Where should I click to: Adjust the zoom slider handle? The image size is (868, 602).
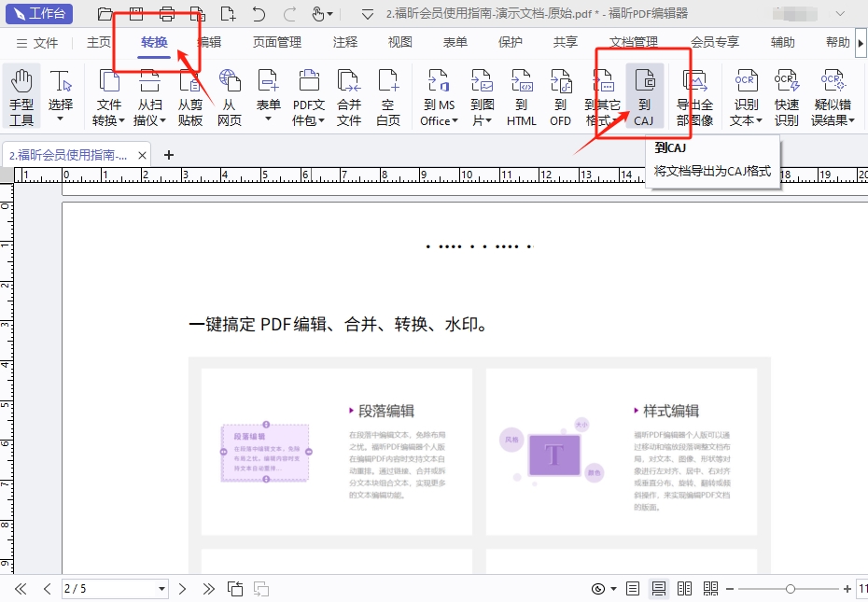click(x=791, y=589)
